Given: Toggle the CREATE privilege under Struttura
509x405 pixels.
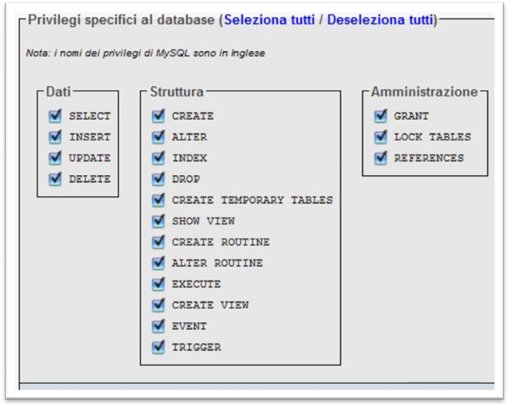Looking at the screenshot, I should pos(158,116).
